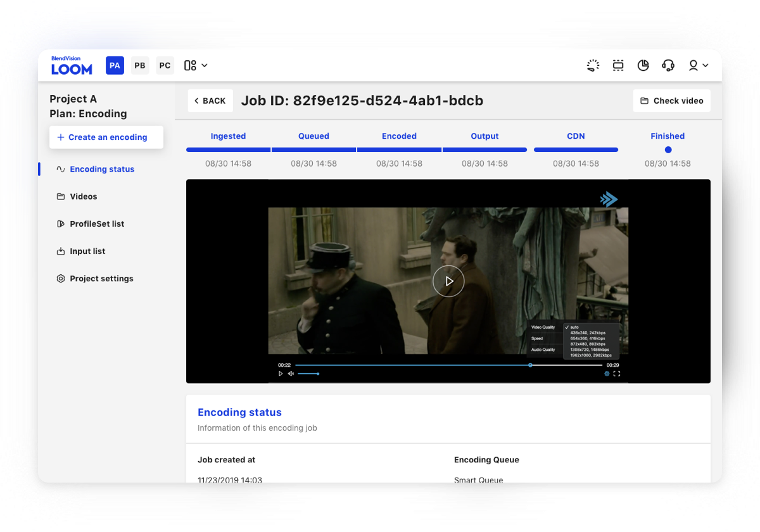Click the large play button on video

click(x=448, y=281)
